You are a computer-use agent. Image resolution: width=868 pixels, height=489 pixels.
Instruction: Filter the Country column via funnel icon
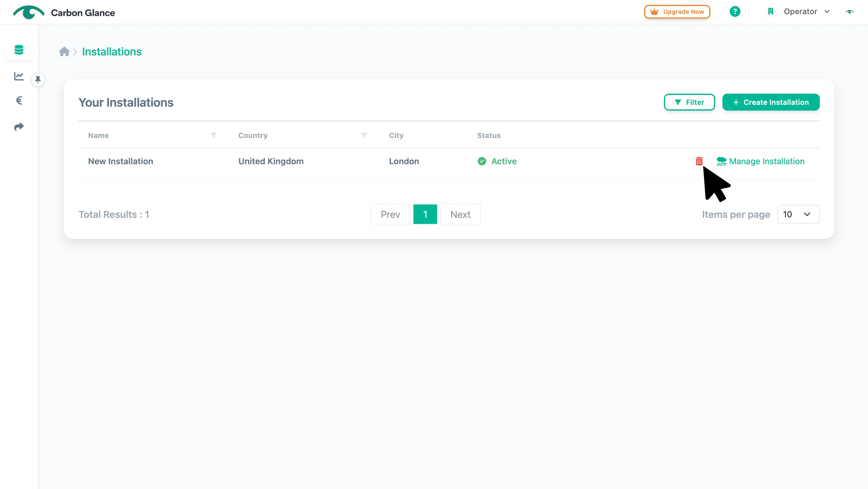pyautogui.click(x=364, y=135)
